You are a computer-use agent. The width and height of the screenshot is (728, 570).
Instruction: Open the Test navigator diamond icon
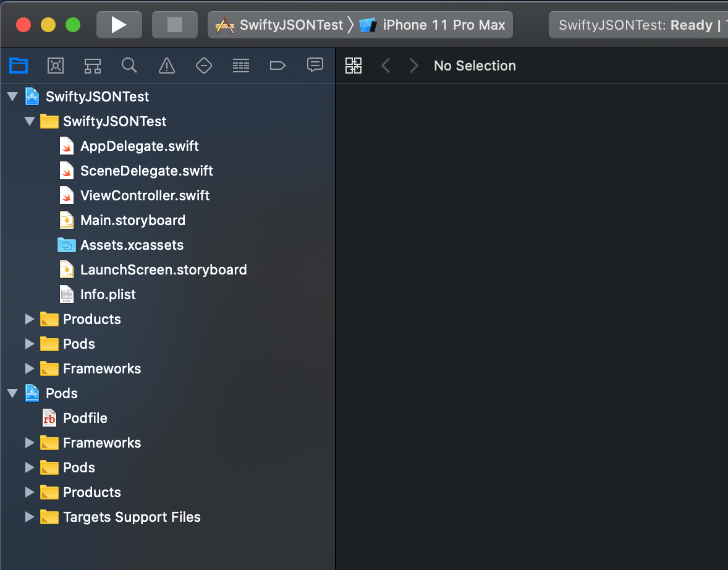204,66
